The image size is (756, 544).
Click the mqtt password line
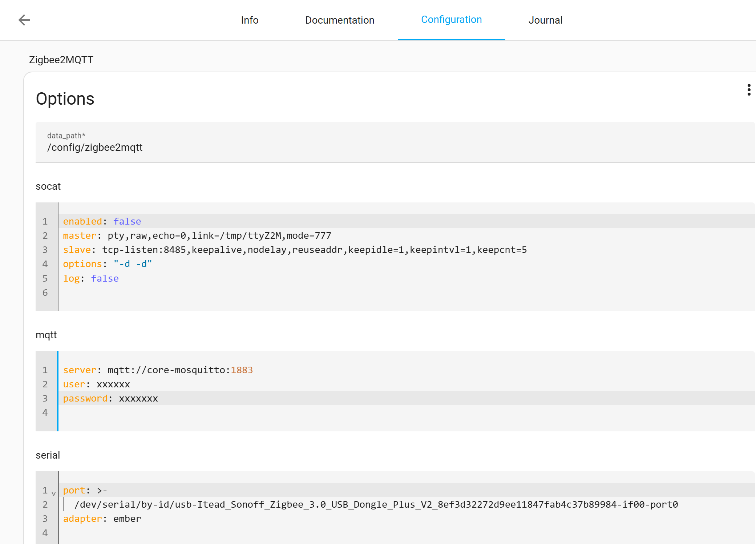(407, 398)
